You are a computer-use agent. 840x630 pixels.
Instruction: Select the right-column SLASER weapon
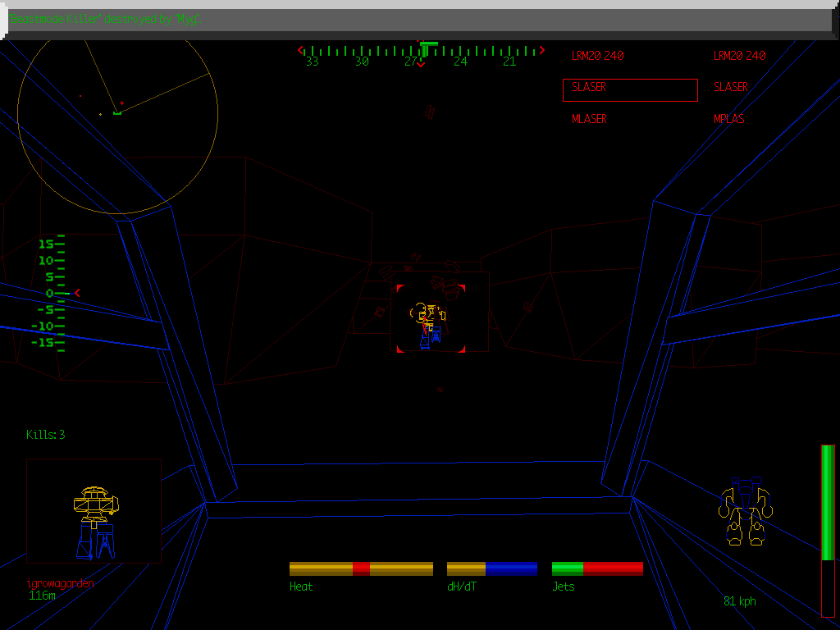point(730,87)
